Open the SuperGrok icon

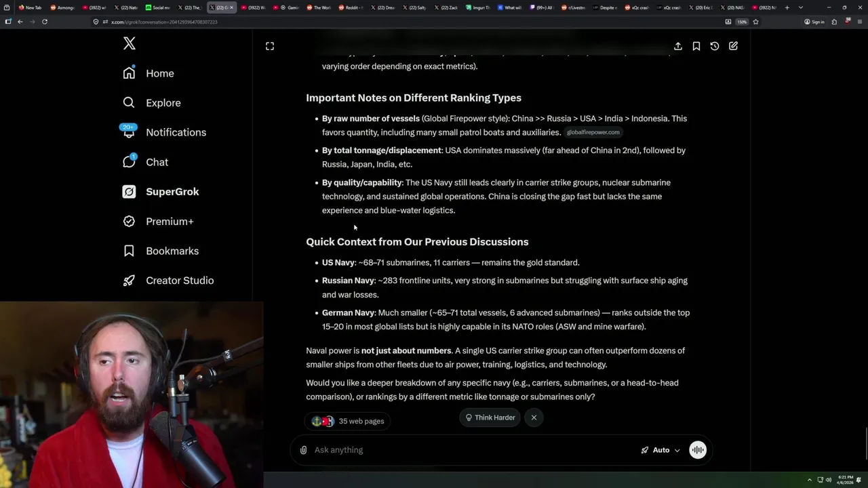(129, 192)
